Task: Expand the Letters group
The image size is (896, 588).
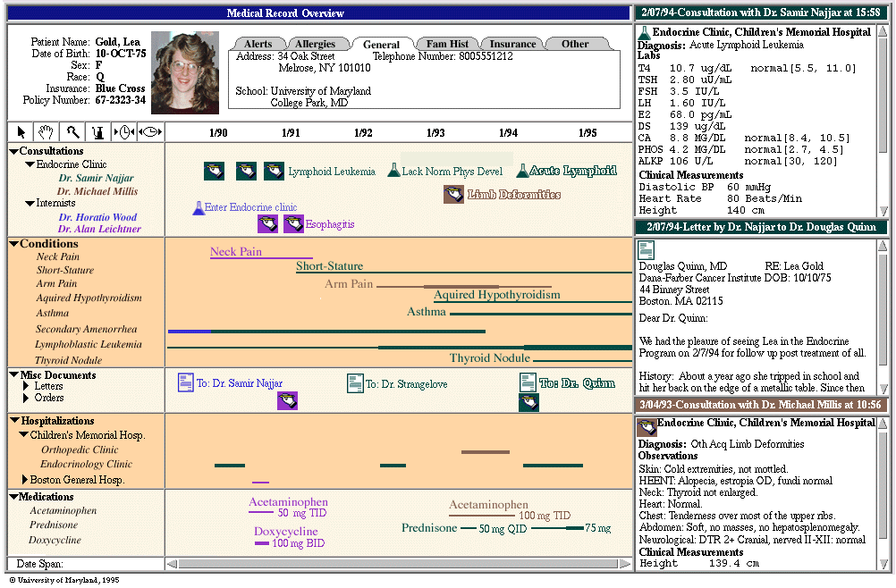Action: 26,387
